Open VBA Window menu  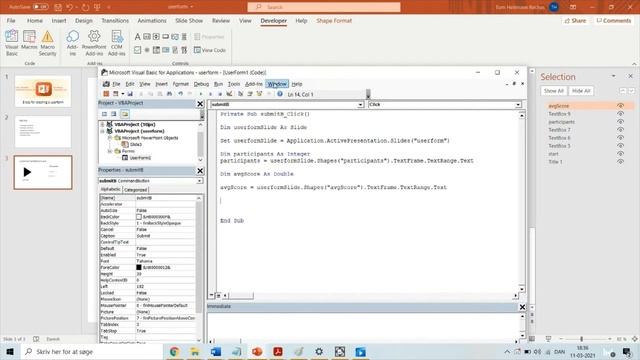click(277, 84)
